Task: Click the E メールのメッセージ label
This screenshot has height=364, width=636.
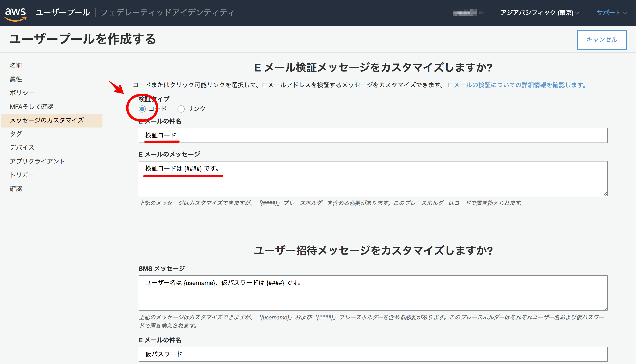Action: pos(169,154)
